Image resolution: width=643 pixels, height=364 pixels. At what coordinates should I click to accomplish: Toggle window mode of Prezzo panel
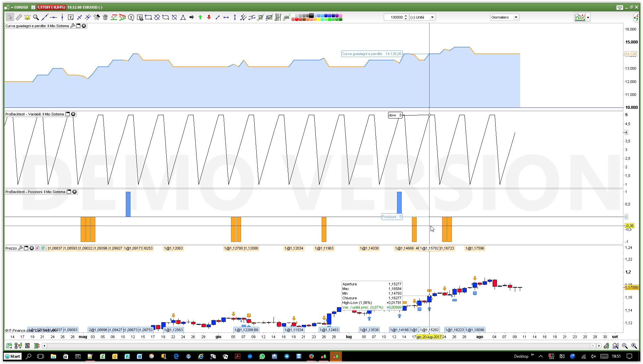coord(26,248)
